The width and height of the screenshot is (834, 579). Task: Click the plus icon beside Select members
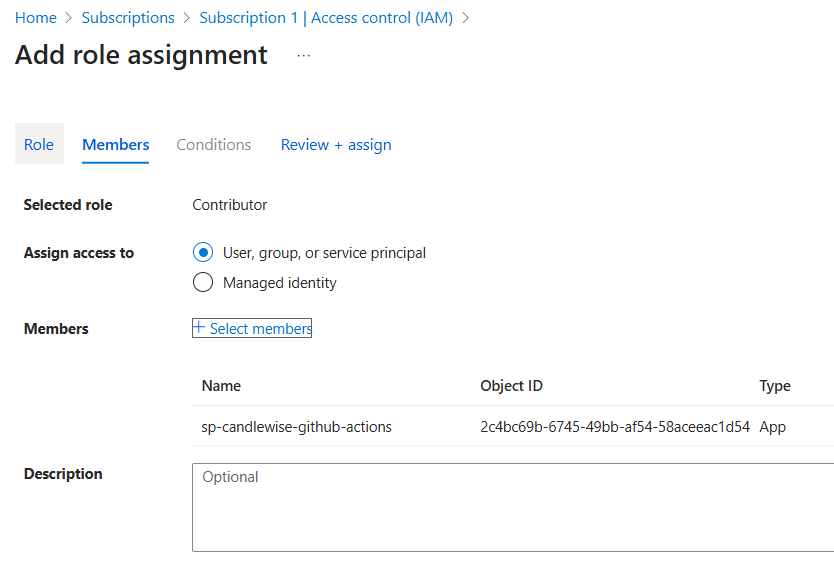coord(199,328)
